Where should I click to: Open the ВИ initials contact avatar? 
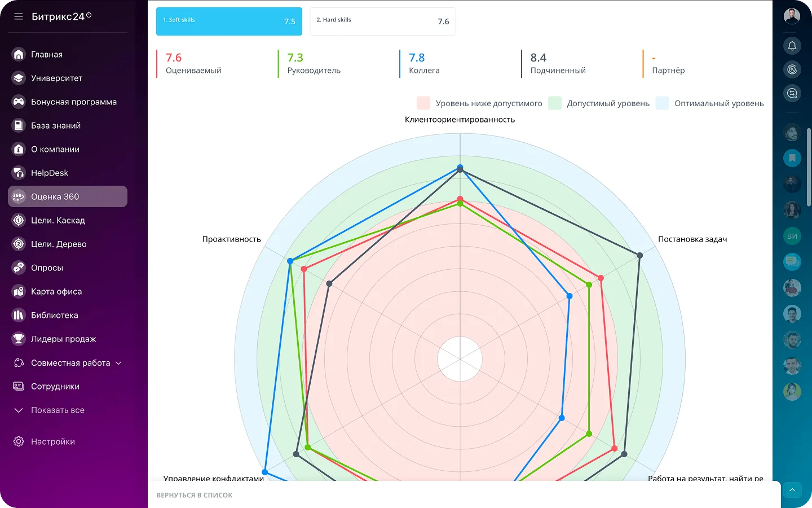792,236
